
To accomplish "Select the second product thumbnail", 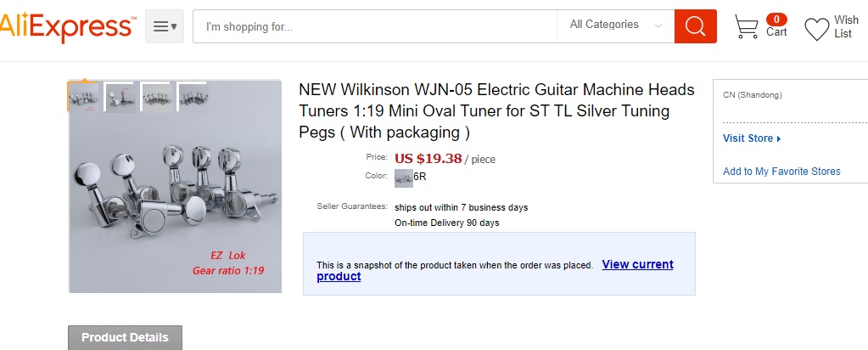I will point(120,96).
